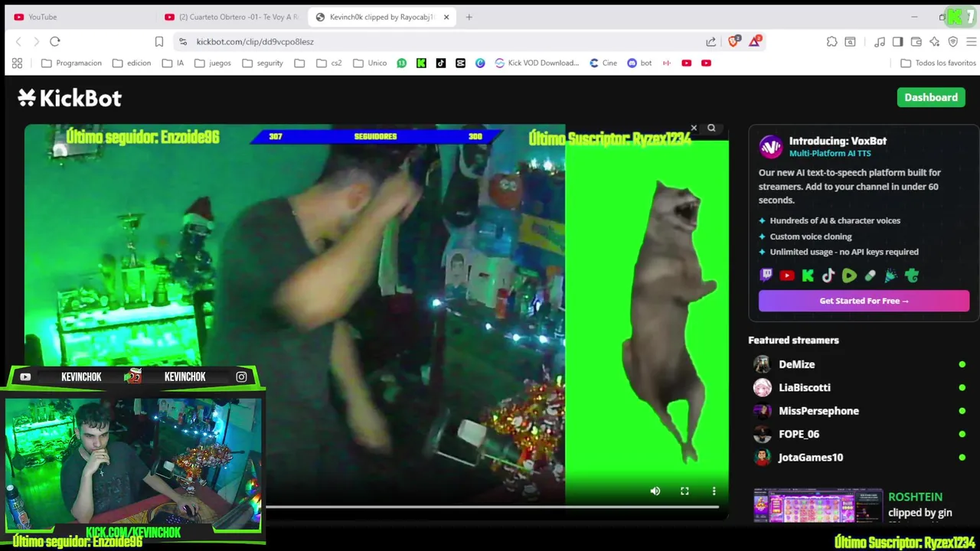Open the browser extensions puzzle icon
This screenshot has height=551, width=980.
click(832, 41)
